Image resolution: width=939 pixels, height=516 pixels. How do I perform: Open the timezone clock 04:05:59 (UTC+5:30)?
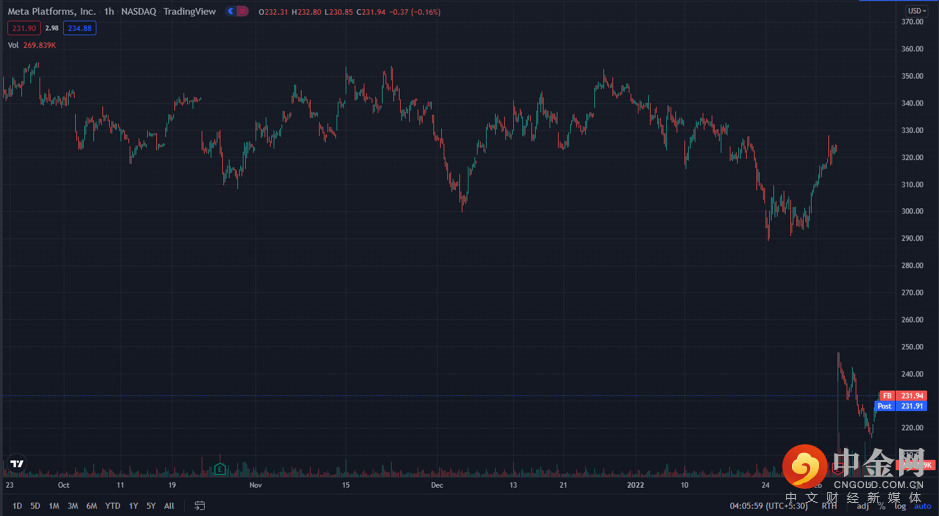point(768,506)
